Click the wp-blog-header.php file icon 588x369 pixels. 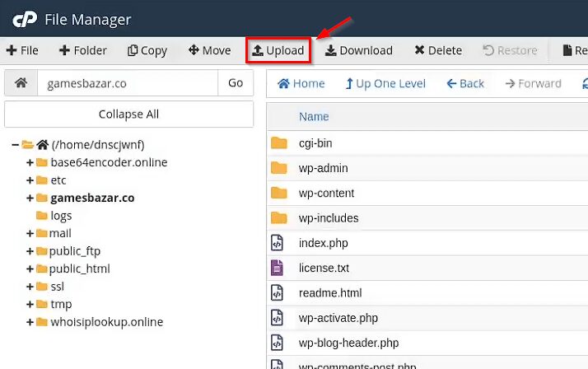(277, 343)
